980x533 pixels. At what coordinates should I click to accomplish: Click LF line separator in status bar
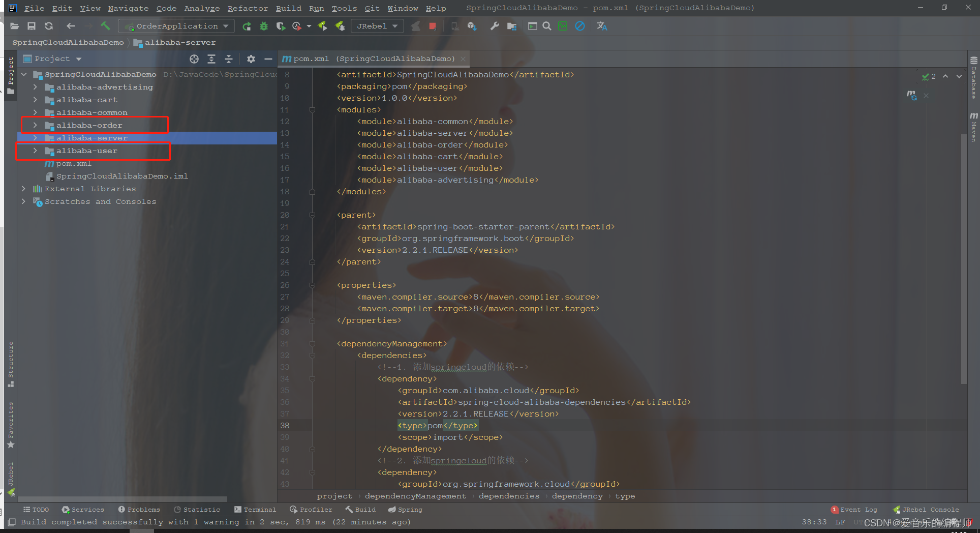pos(840,522)
